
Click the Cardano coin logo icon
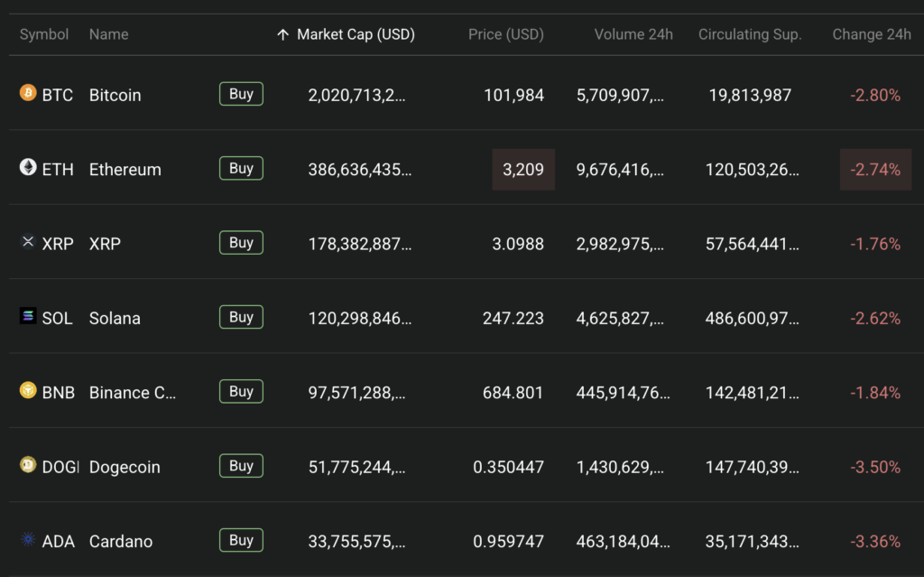[x=28, y=539]
